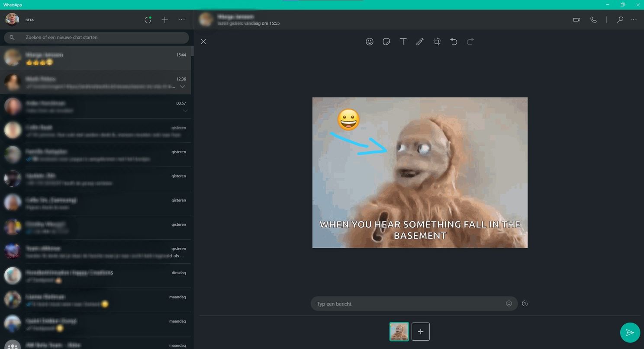Viewport: 644px width, 349px height.
Task: Open the sidebar more options menu
Action: click(182, 19)
